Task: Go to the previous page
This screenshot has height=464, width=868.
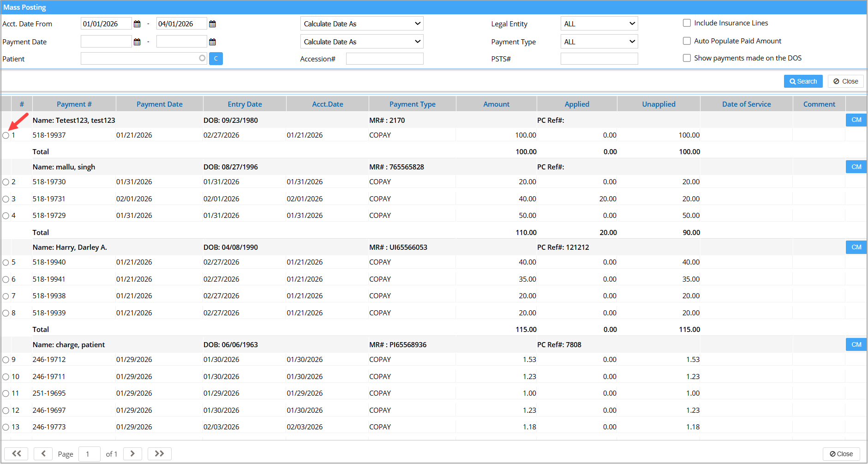Action: [x=43, y=454]
